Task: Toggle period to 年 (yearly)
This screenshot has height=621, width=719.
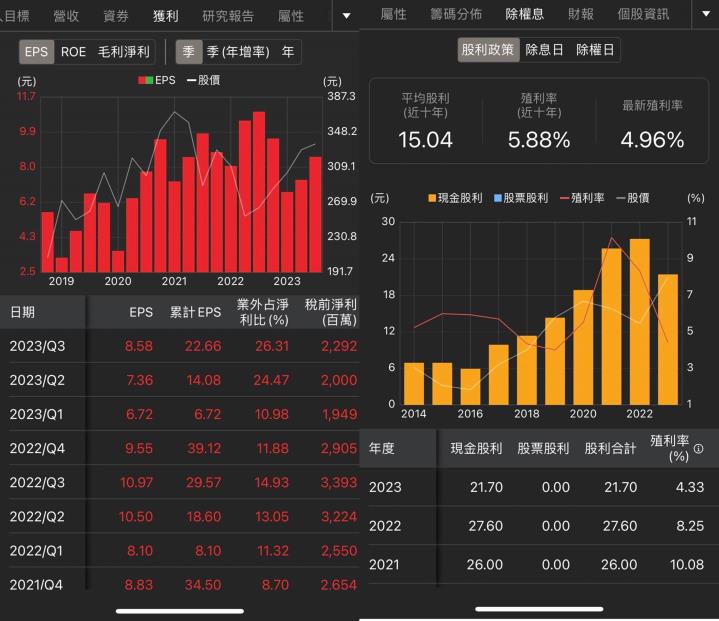Action: pyautogui.click(x=288, y=52)
